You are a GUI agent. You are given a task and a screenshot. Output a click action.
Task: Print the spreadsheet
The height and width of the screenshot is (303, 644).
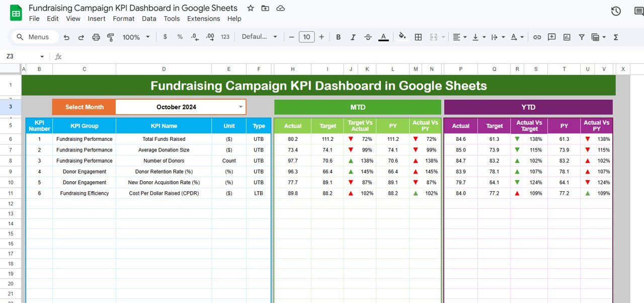click(96, 37)
